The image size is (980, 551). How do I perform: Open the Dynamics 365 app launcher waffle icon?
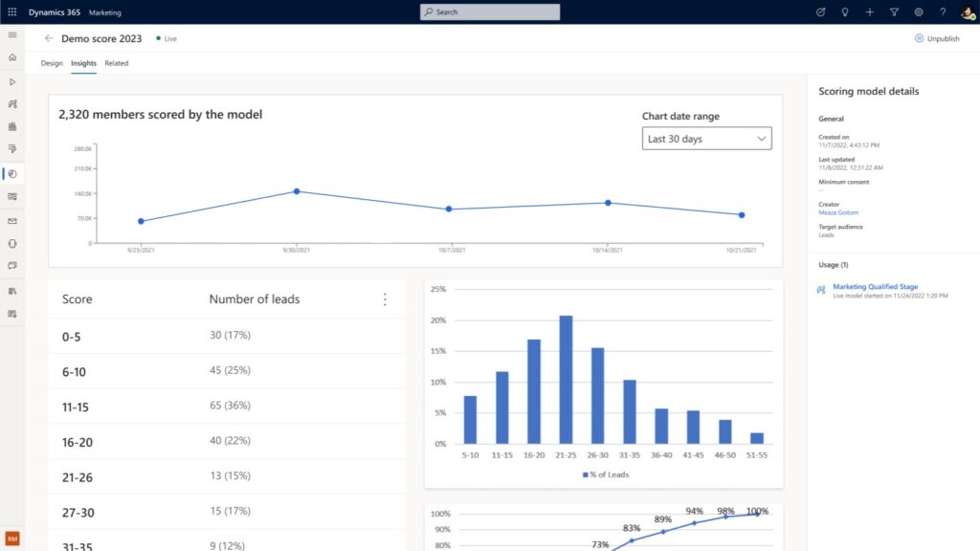click(x=11, y=11)
